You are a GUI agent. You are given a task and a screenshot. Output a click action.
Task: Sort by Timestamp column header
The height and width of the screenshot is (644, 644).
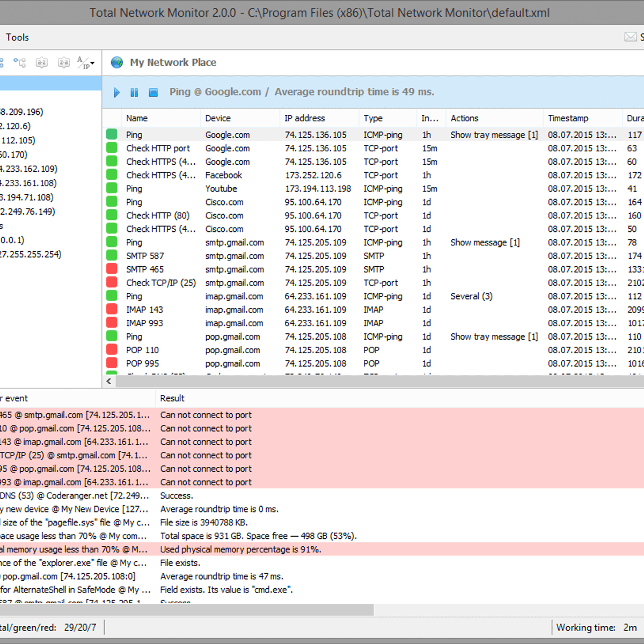tap(582, 118)
